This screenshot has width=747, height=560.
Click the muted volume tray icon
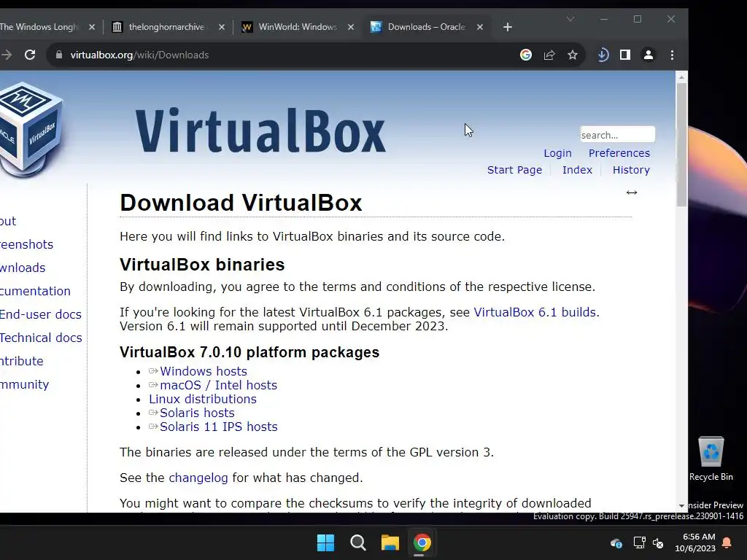(x=659, y=542)
